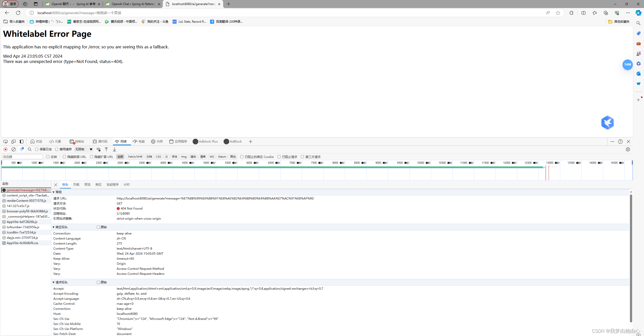Add new DevTools tool plus button

pos(251,142)
